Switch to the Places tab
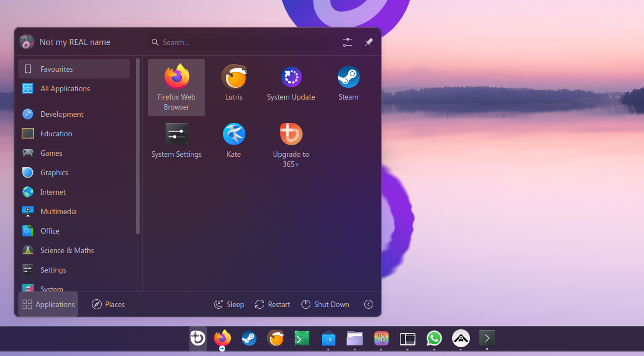This screenshot has width=644, height=356. pos(108,304)
